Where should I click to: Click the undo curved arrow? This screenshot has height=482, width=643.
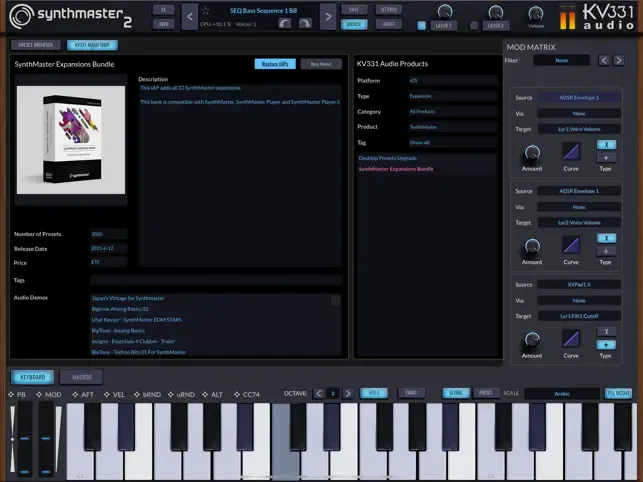(x=285, y=24)
